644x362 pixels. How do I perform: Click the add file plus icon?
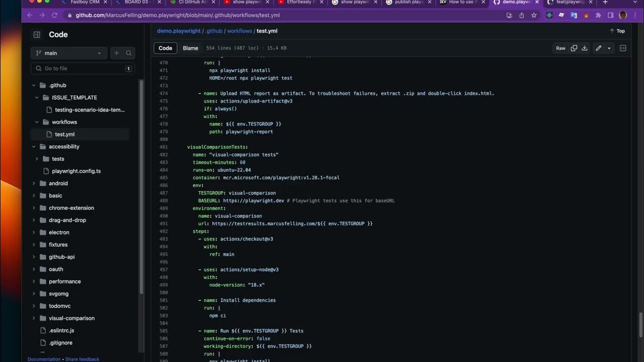pos(117,53)
